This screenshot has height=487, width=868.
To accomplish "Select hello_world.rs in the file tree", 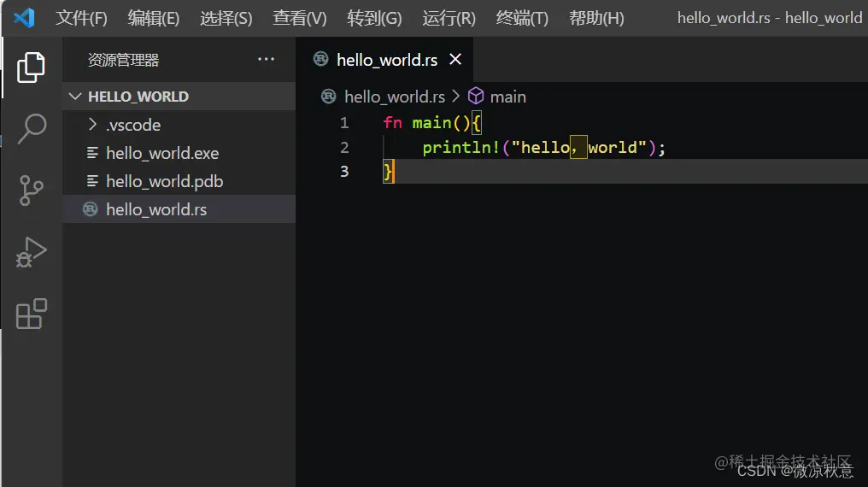I will click(x=179, y=209).
